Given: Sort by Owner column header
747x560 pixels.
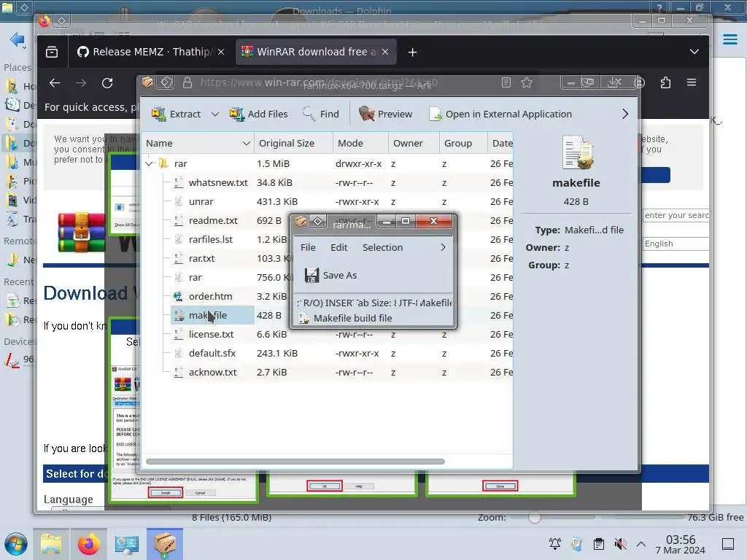Looking at the screenshot, I should click(414, 144).
